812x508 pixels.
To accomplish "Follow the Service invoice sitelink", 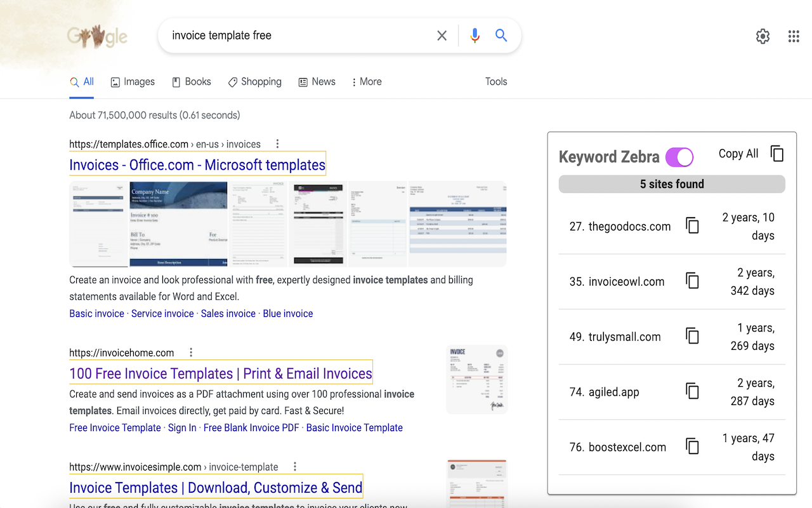I will click(162, 314).
